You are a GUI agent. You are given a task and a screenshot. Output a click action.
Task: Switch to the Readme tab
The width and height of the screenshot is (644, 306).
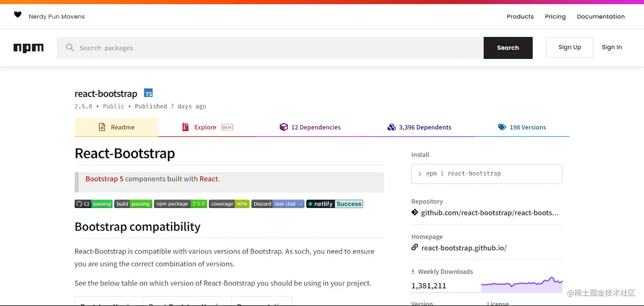coord(116,127)
